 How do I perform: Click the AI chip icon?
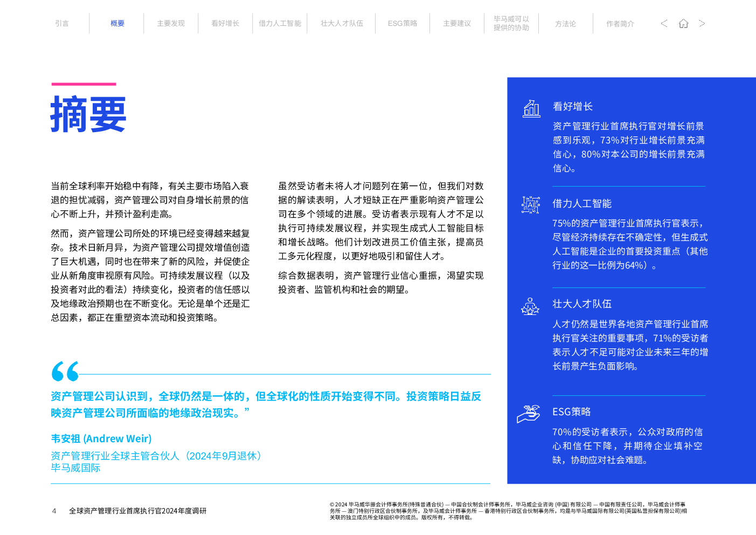coord(531,205)
